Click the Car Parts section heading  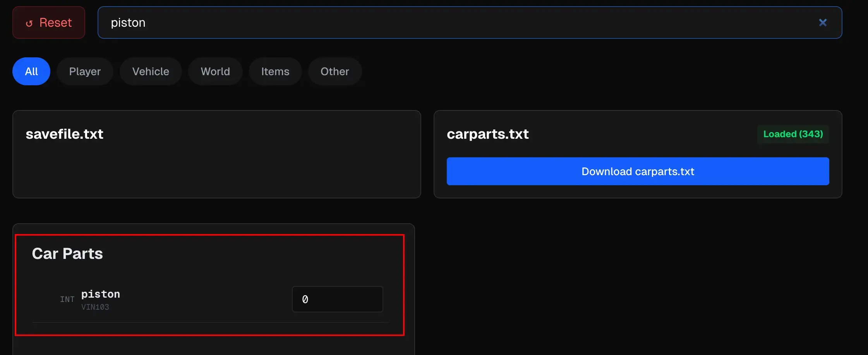point(67,253)
